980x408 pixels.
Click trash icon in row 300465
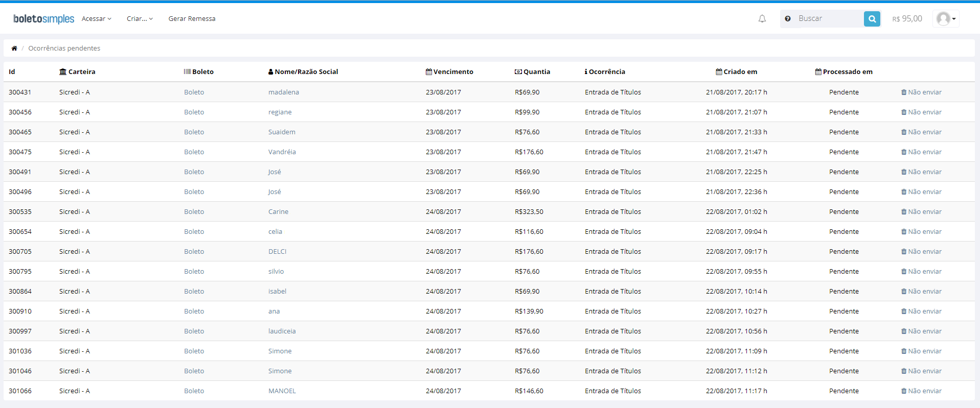click(904, 132)
